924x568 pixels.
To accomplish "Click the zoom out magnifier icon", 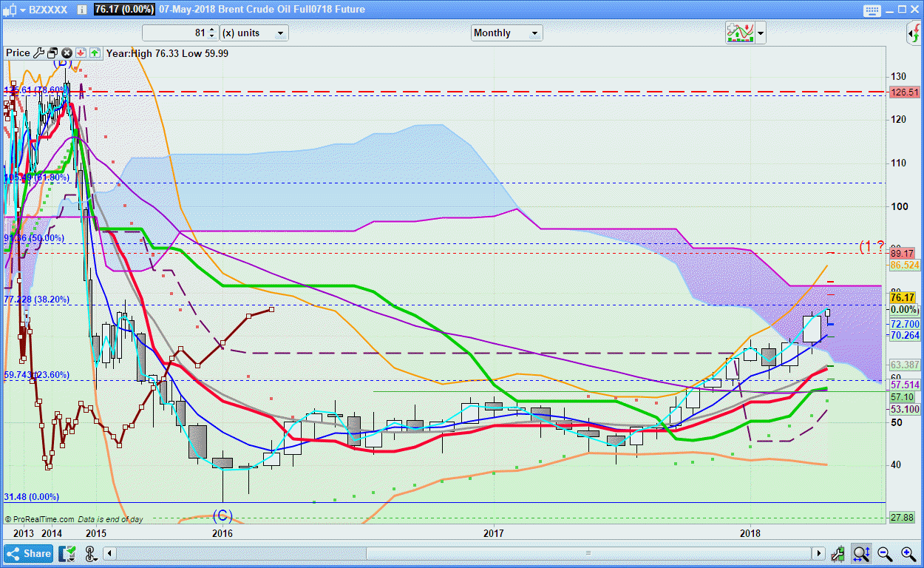I will click(884, 553).
